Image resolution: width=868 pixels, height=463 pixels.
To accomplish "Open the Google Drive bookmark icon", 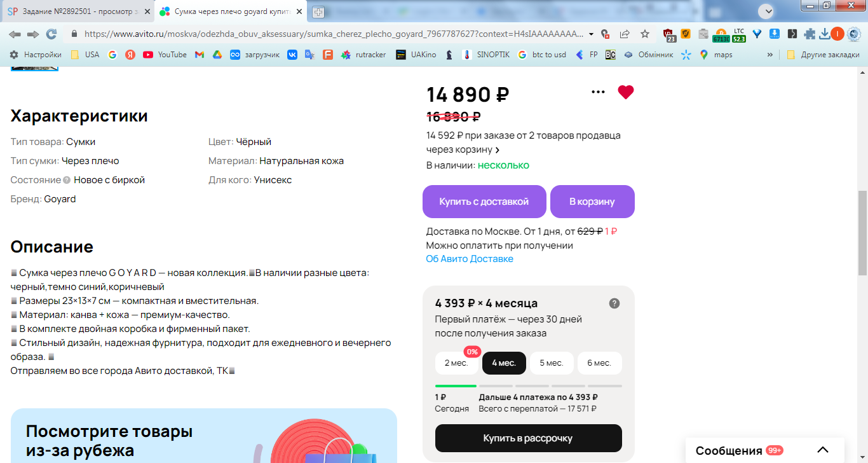I will (217, 55).
